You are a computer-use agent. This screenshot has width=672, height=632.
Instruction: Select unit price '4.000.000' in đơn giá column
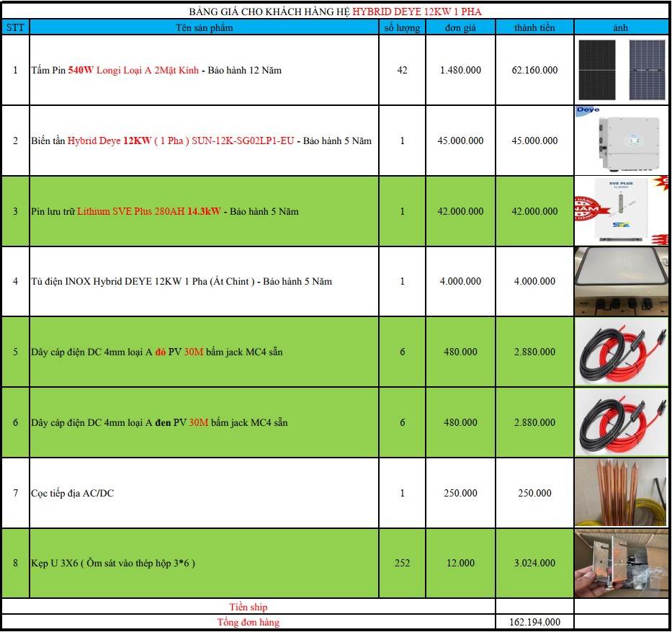(460, 281)
